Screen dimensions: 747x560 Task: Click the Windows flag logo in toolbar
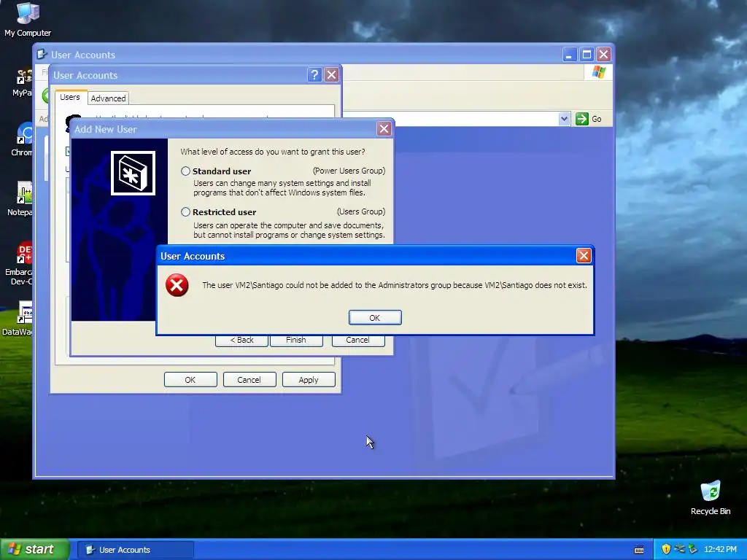pyautogui.click(x=598, y=72)
